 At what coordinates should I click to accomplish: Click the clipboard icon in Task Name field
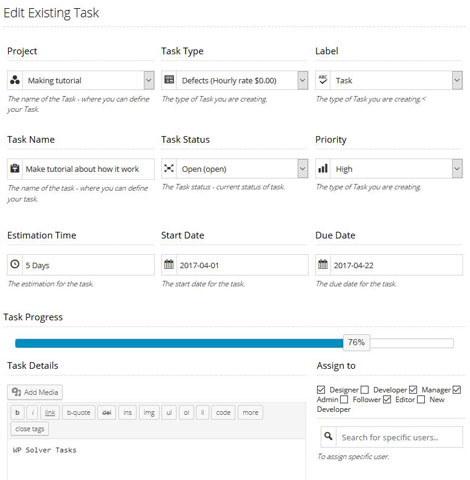point(15,168)
